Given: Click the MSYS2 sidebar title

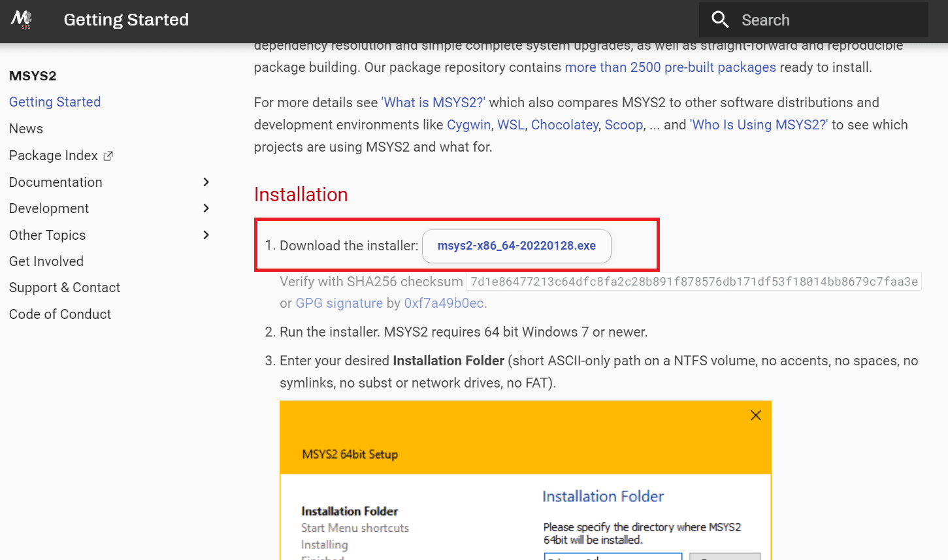Looking at the screenshot, I should point(33,76).
